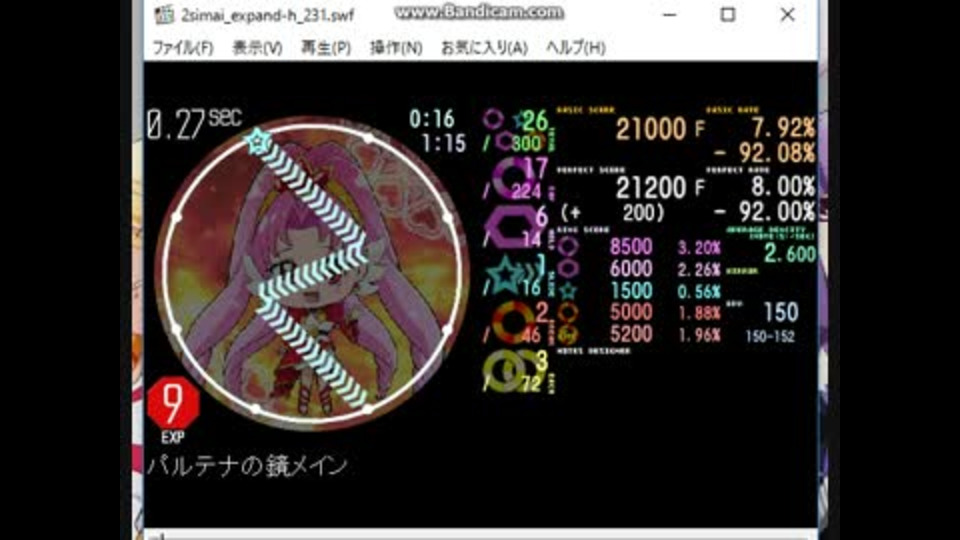Click the basic rate 7.92%
The image size is (960, 540).
click(783, 128)
